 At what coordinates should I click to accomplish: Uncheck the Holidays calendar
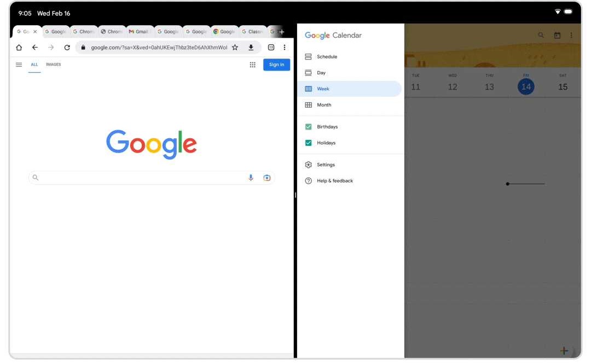click(x=308, y=143)
